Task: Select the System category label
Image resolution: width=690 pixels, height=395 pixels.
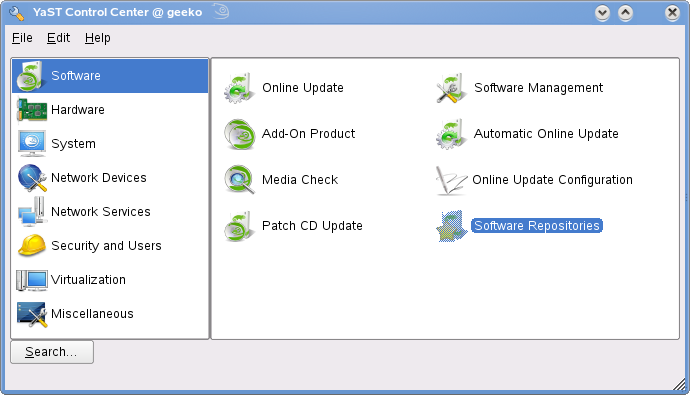Action: click(x=73, y=144)
